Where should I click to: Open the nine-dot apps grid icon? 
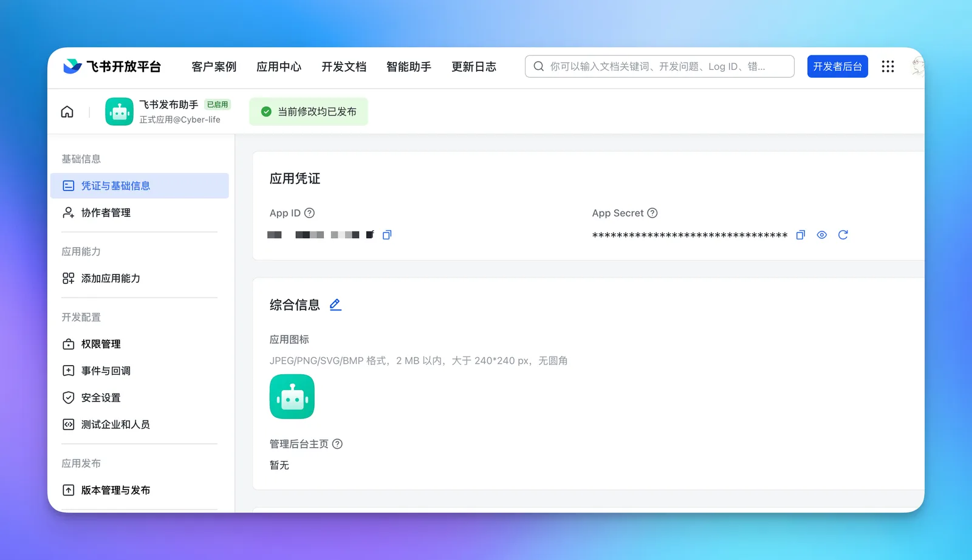(x=888, y=66)
